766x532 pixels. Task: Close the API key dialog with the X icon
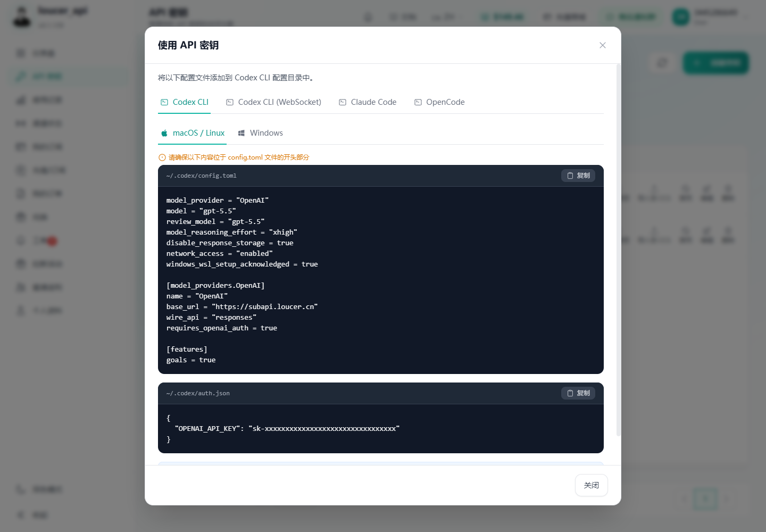point(603,45)
